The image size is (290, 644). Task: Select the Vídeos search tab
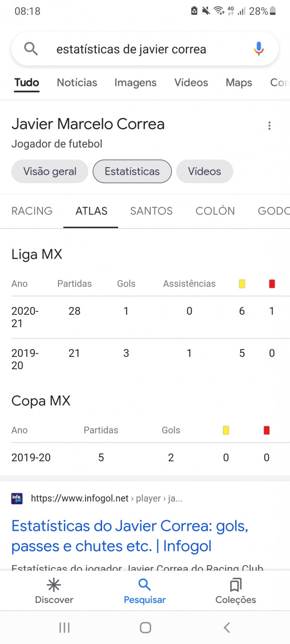coord(191,83)
